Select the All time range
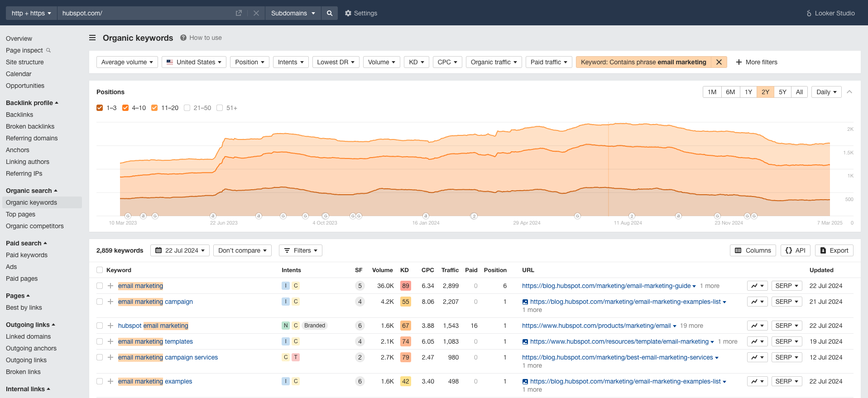Screen dimensions: 868x398 click(x=799, y=92)
